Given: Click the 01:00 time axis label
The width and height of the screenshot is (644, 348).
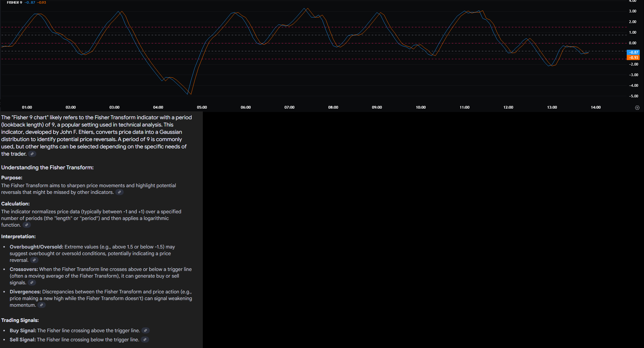Looking at the screenshot, I should point(27,107).
